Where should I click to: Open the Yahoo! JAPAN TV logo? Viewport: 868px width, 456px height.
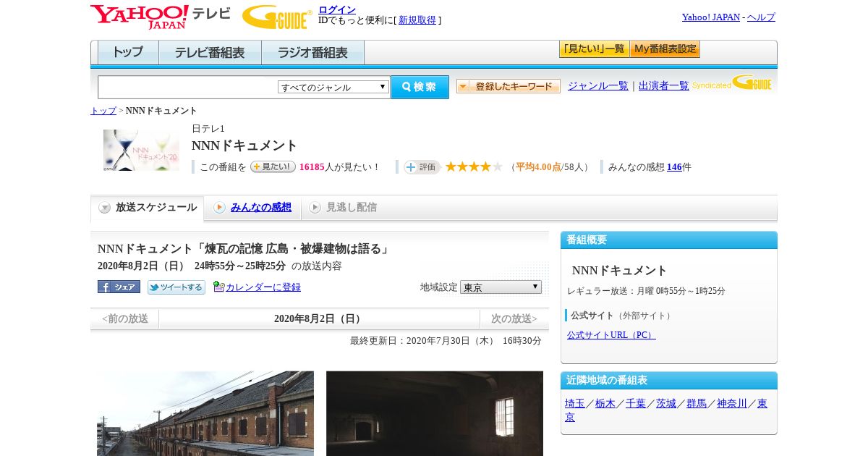tap(161, 17)
